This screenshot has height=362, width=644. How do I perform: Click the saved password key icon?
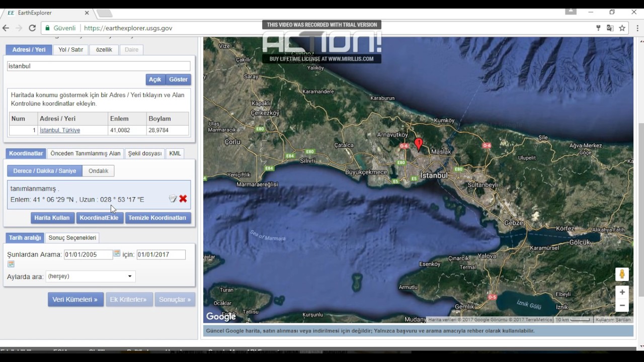tap(598, 28)
